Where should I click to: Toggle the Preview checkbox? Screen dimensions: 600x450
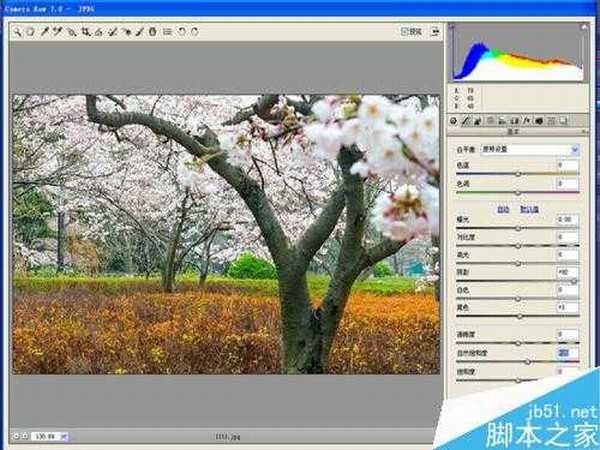point(405,31)
